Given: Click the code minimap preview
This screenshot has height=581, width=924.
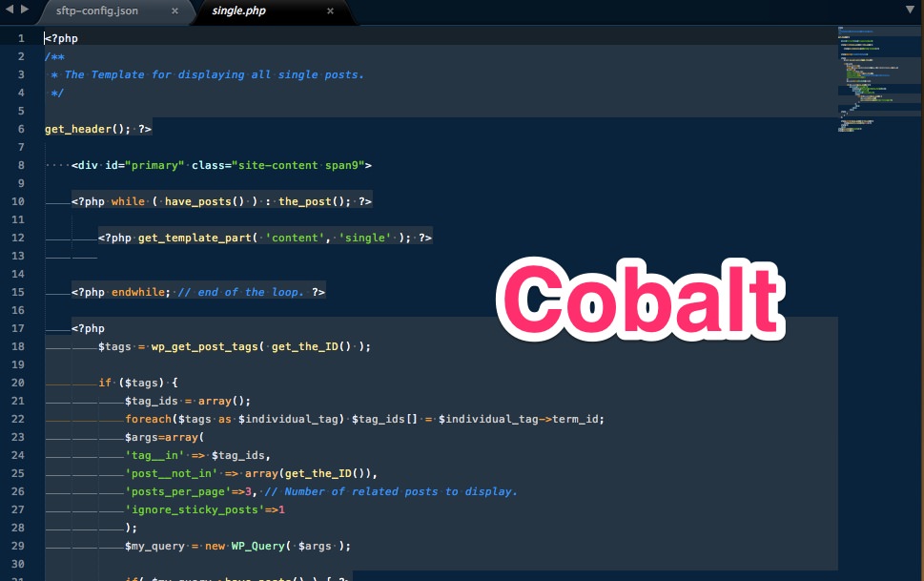Looking at the screenshot, I should pos(878,78).
